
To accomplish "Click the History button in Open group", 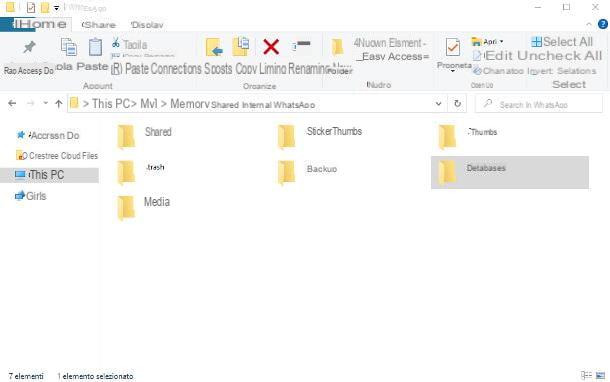I will click(x=498, y=71).
